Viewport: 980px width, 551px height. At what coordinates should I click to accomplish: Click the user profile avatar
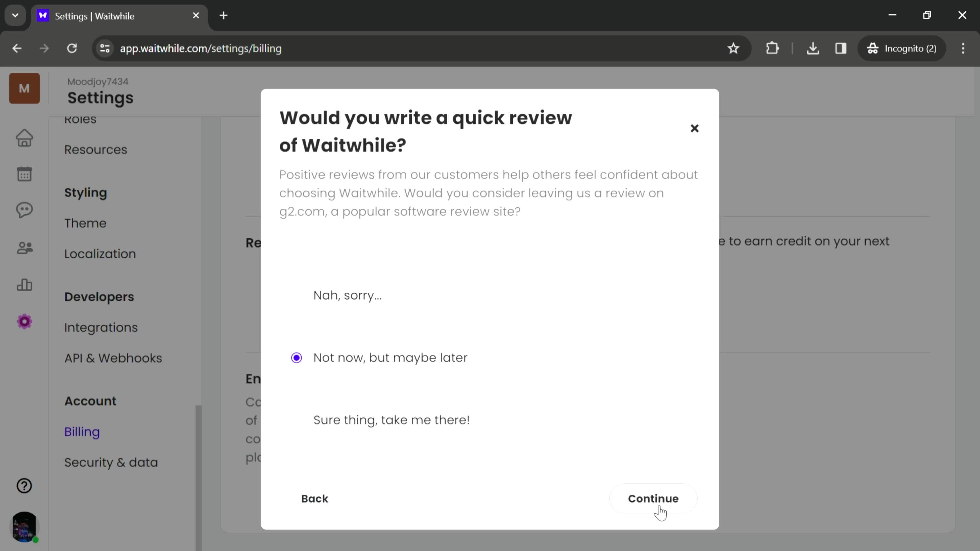pos(24,527)
